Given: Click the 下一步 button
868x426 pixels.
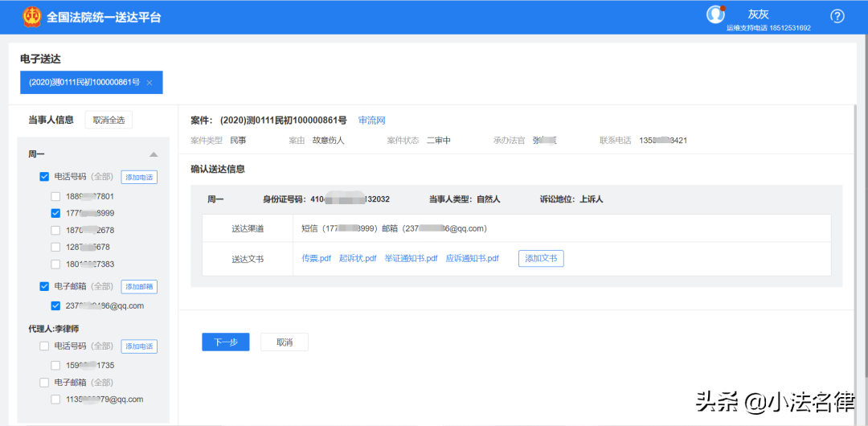Looking at the screenshot, I should [x=226, y=342].
